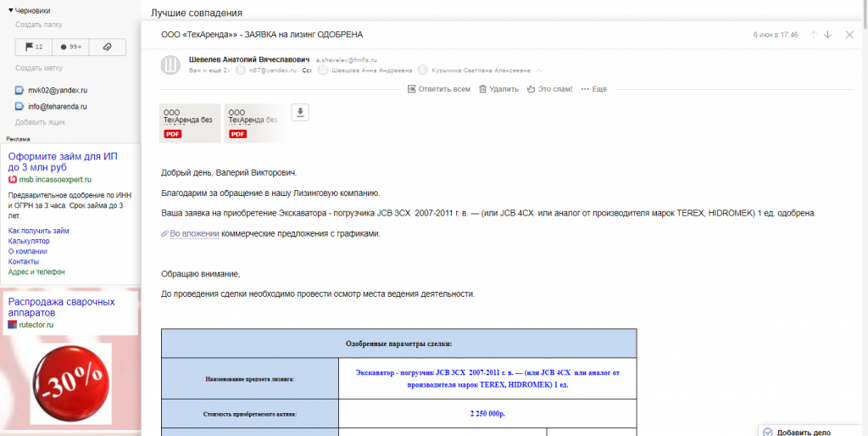The width and height of the screenshot is (868, 436).
Task: Click the sender avatar of Шевелев
Action: coord(170,64)
